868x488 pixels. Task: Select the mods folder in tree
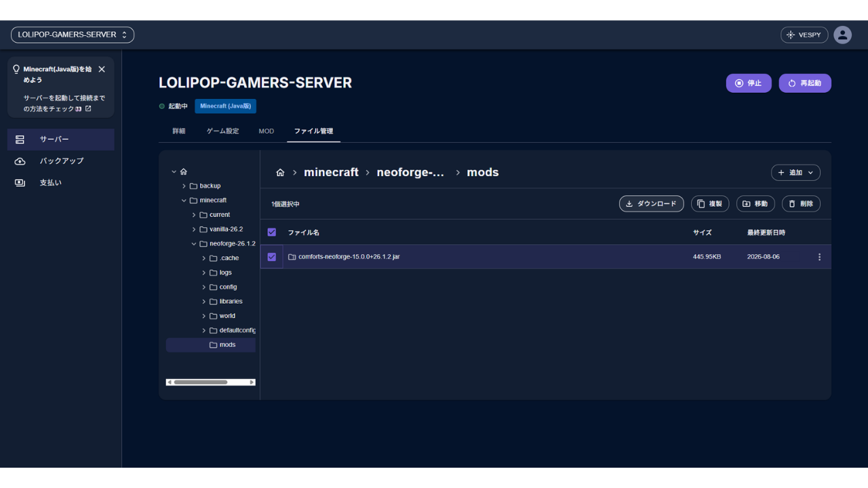(211, 345)
